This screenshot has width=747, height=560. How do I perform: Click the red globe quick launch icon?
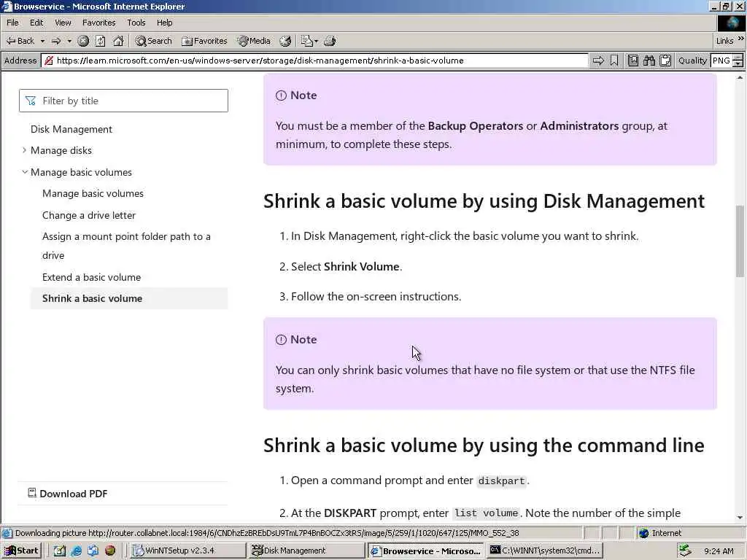[110, 551]
